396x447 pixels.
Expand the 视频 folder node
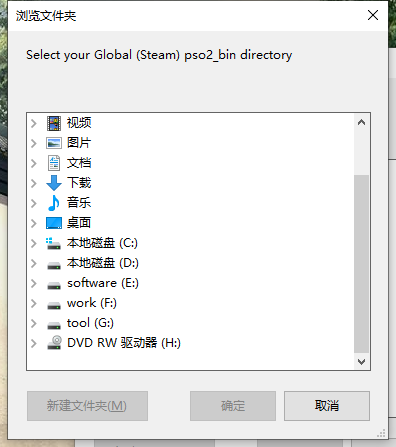click(34, 123)
